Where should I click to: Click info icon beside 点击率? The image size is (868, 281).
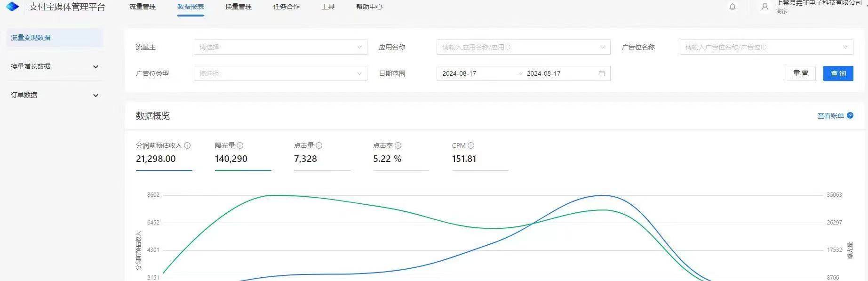(x=398, y=145)
